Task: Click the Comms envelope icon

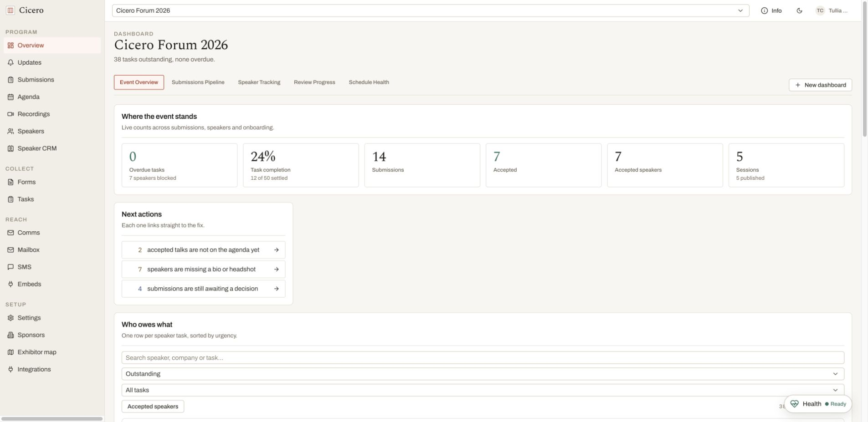Action: tap(10, 233)
